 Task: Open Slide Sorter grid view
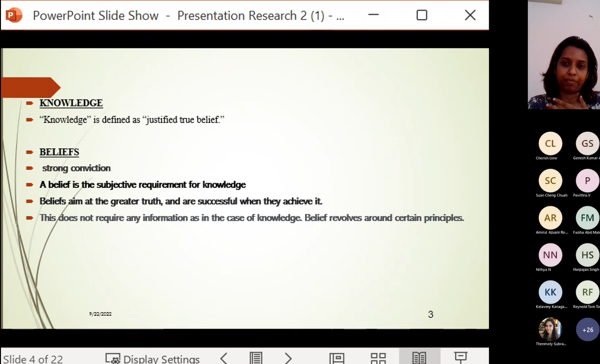pyautogui.click(x=378, y=358)
